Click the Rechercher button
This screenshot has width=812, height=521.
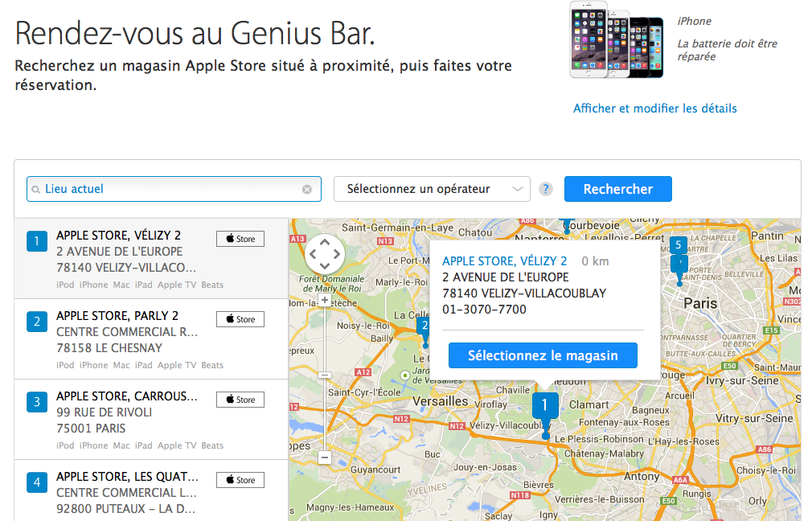[617, 189]
